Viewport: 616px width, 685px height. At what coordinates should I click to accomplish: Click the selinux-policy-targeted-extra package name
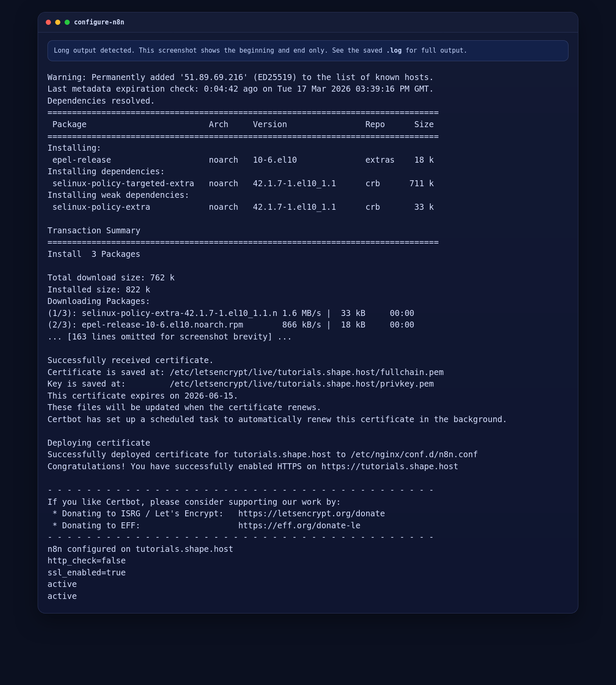(x=123, y=184)
